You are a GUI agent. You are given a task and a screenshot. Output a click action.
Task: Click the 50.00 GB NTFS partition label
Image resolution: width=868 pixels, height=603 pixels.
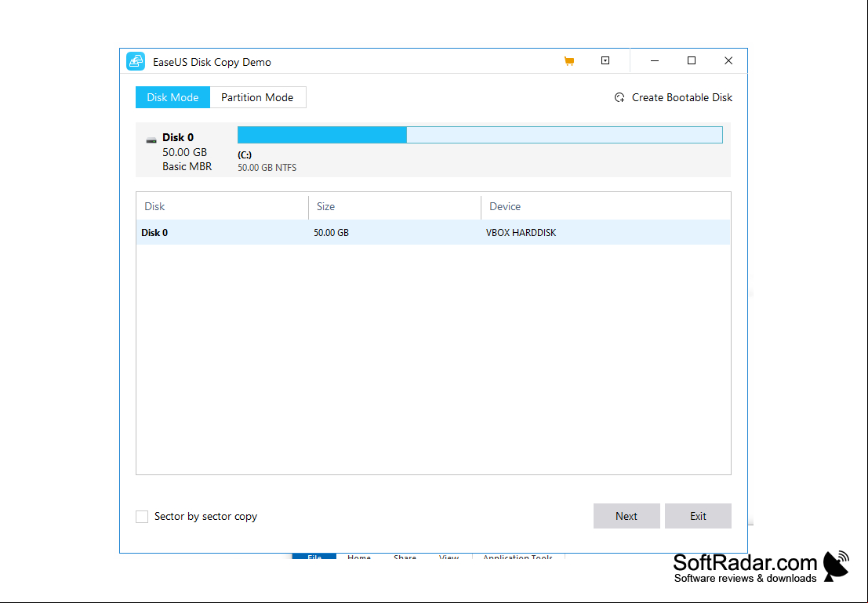(x=267, y=168)
